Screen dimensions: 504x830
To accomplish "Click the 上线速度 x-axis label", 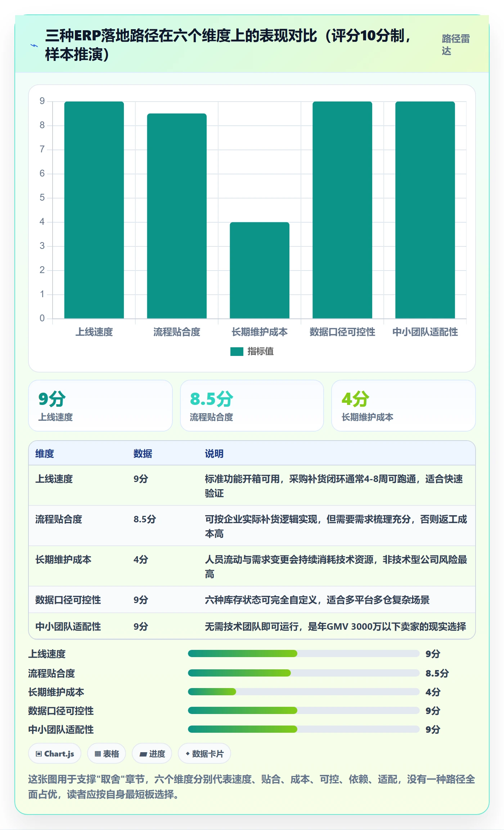I will tap(94, 332).
